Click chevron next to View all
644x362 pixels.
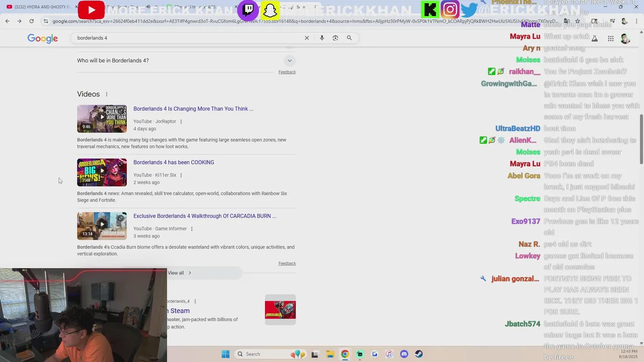point(190,273)
